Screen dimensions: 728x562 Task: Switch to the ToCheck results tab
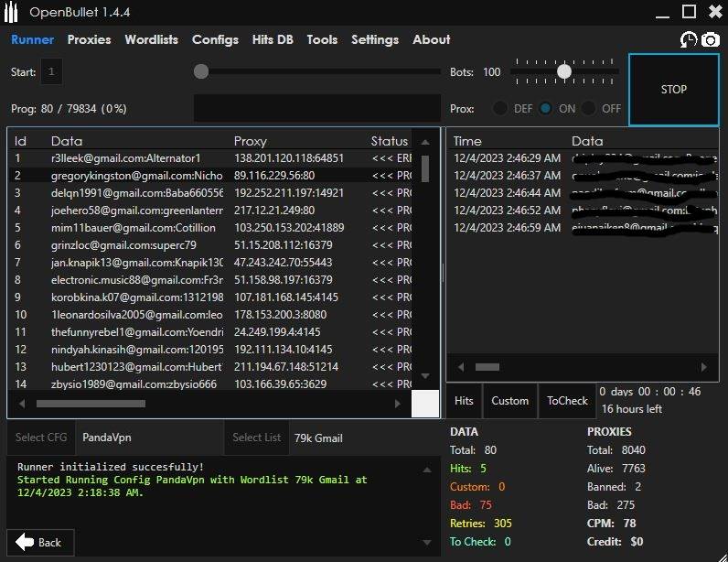(567, 401)
